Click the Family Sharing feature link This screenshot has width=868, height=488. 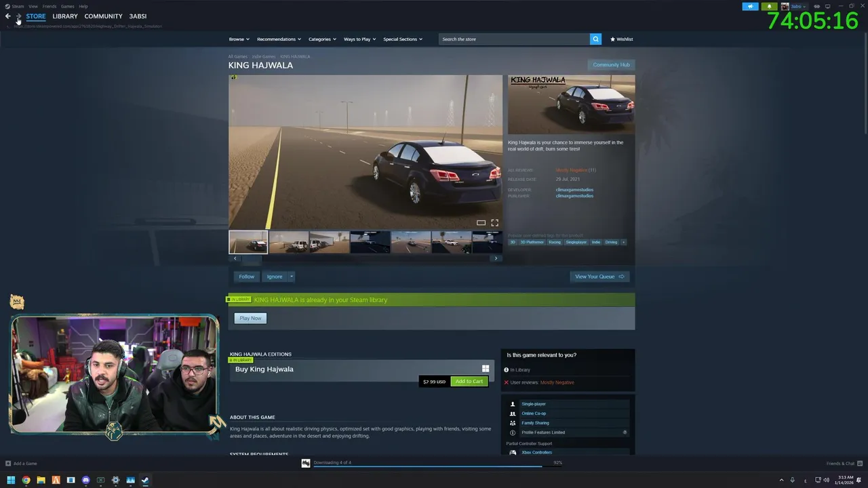(x=535, y=423)
